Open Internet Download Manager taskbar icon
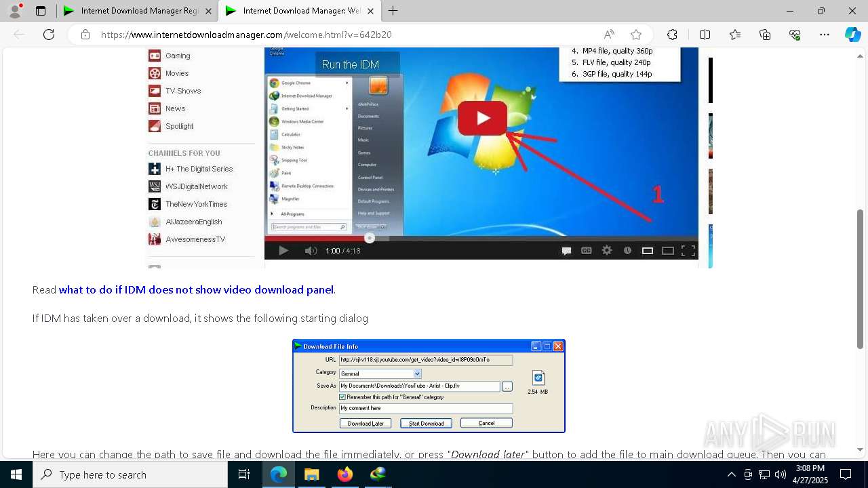The width and height of the screenshot is (868, 488). pyautogui.click(x=378, y=474)
